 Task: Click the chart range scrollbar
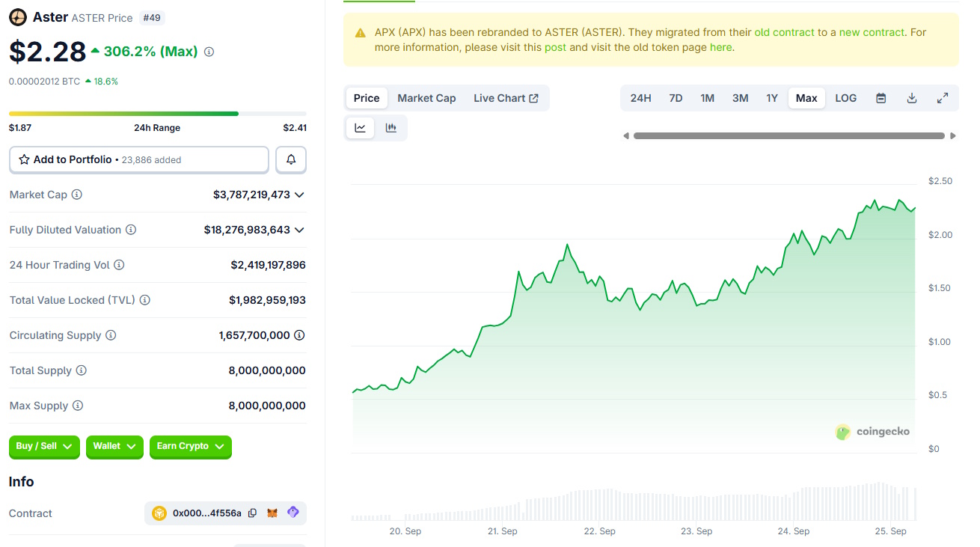coord(788,136)
